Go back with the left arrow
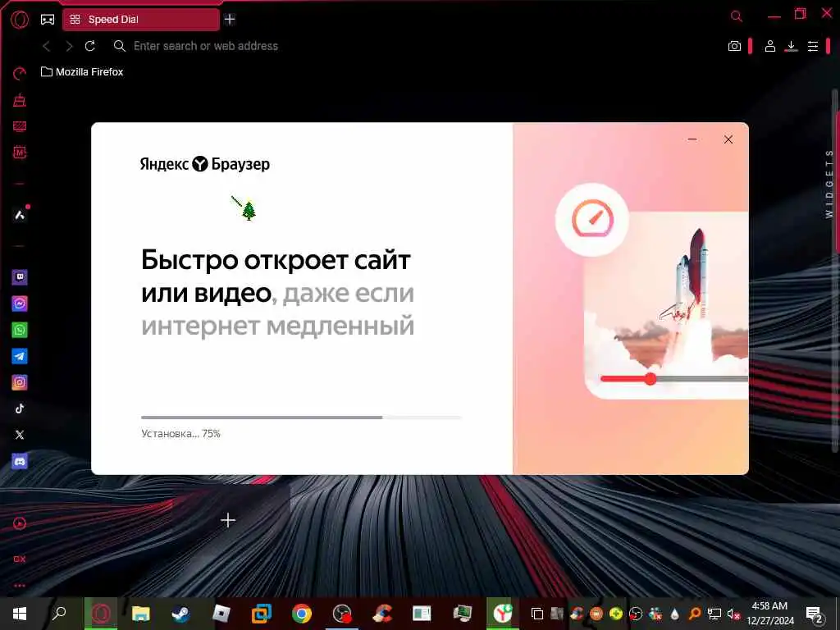This screenshot has width=840, height=630. 47,47
